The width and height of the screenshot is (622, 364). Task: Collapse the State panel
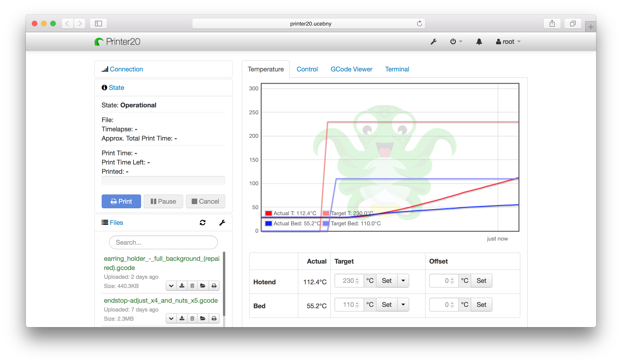pyautogui.click(x=116, y=88)
